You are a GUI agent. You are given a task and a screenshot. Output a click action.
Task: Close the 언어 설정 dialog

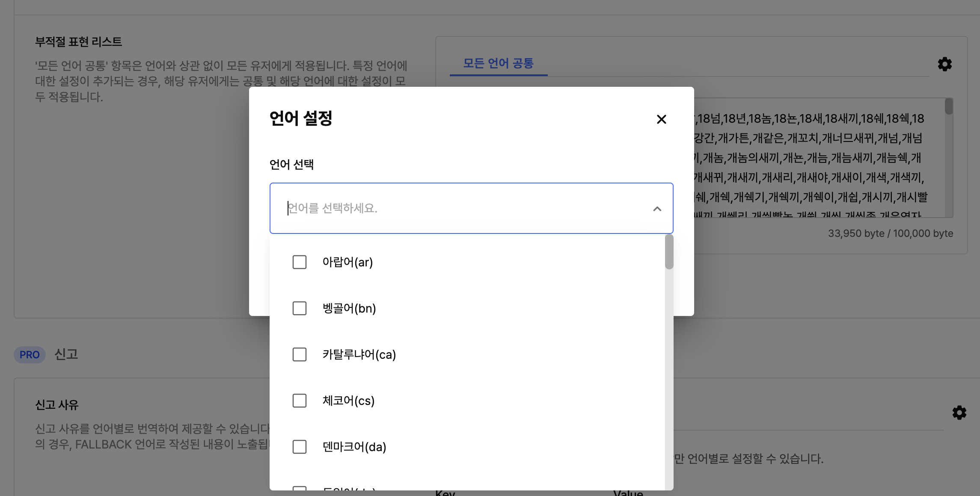click(661, 119)
